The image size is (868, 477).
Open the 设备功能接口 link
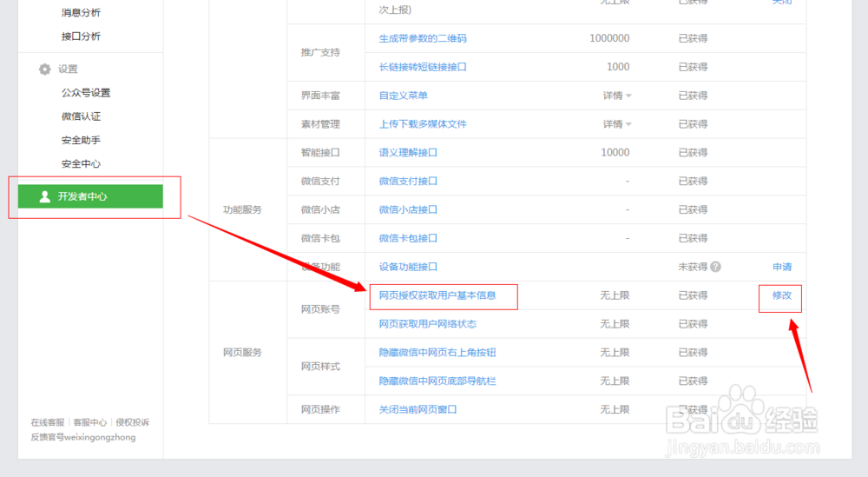(x=408, y=267)
